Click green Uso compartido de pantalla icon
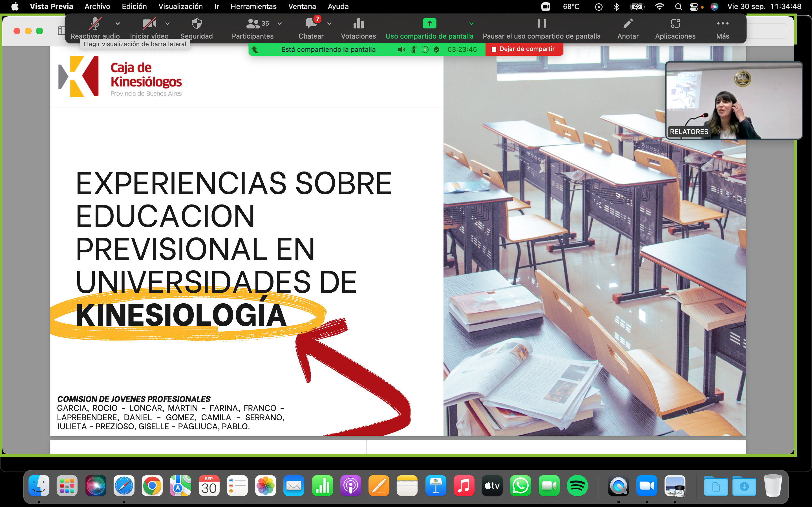812x507 pixels. pyautogui.click(x=429, y=23)
